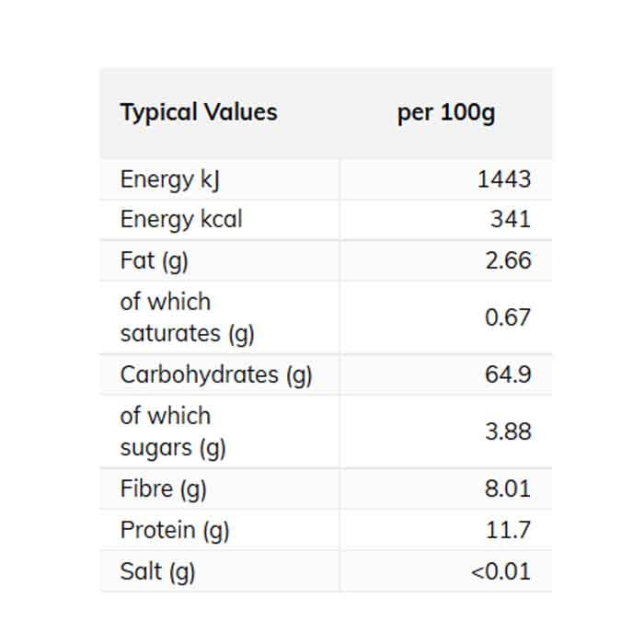Click the 341 kcal value
Viewport: 644px width, 644px height.
point(510,220)
